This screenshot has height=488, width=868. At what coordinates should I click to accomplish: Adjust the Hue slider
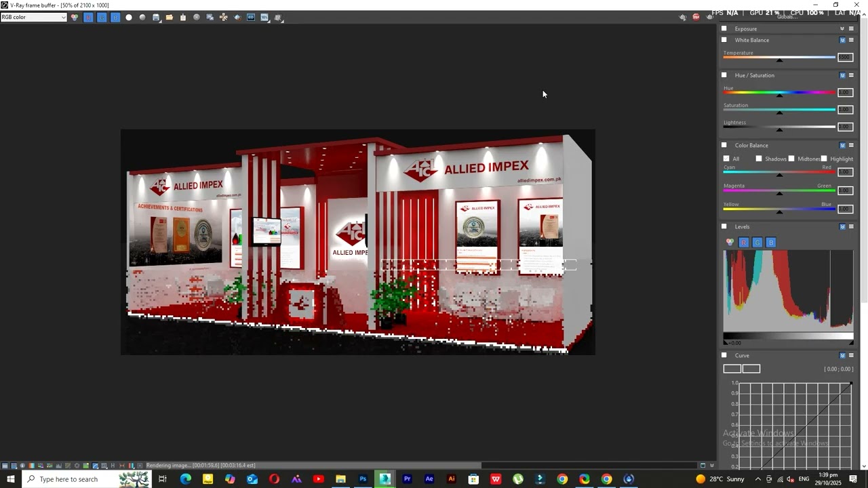[779, 94]
